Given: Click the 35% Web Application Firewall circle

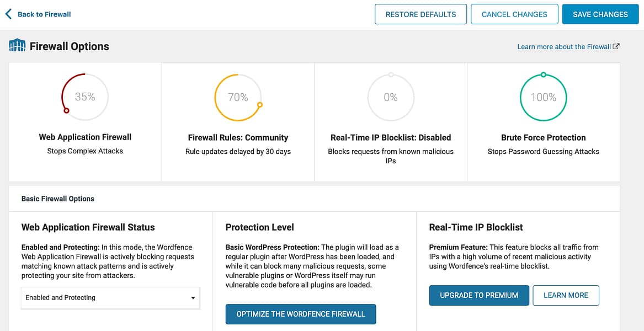Looking at the screenshot, I should click(85, 97).
